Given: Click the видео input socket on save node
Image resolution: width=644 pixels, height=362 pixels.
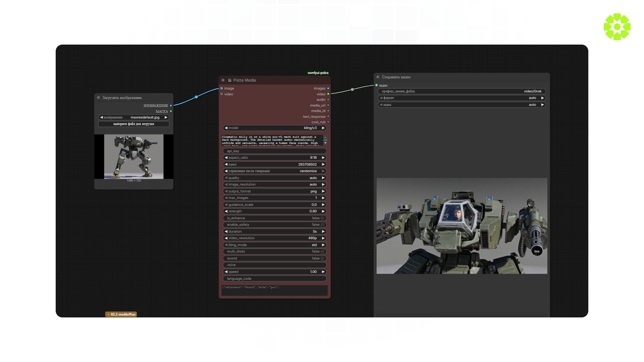Looking at the screenshot, I should pos(377,85).
